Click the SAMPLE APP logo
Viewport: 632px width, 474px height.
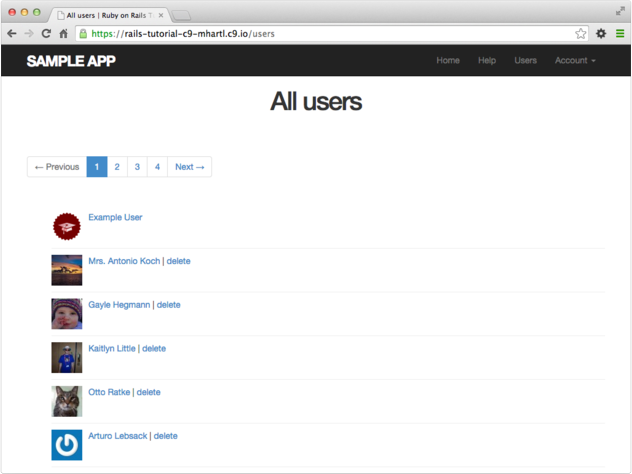coord(71,61)
